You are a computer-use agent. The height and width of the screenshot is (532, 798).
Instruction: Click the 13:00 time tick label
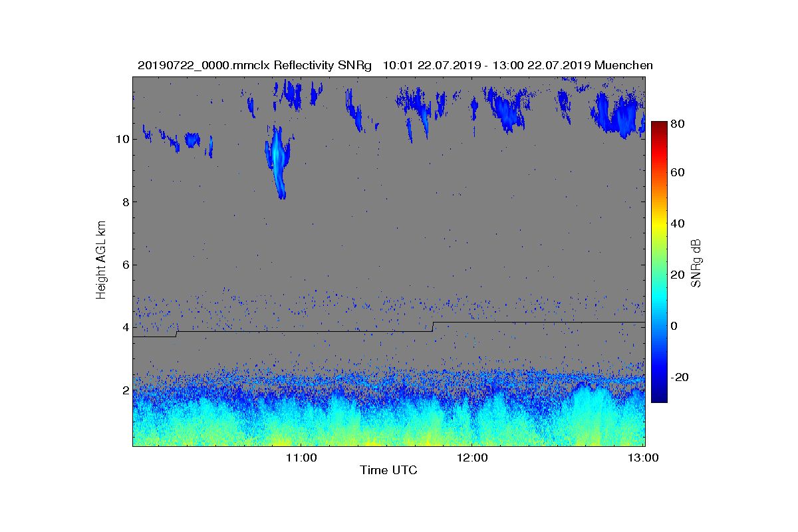[x=643, y=458]
